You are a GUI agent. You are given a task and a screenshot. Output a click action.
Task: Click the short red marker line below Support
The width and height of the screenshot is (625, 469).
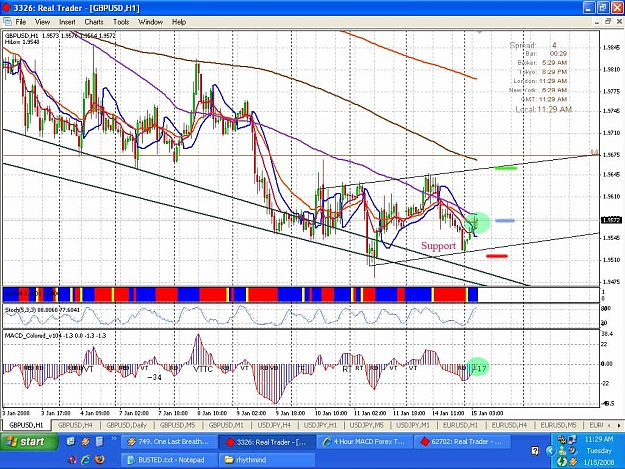(x=497, y=256)
